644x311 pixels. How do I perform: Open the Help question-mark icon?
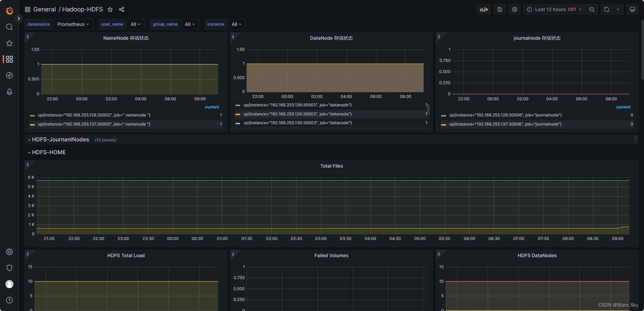tap(9, 300)
